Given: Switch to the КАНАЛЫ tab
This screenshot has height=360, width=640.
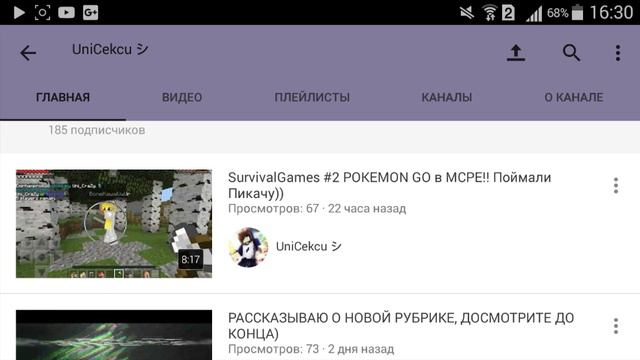Looking at the screenshot, I should coord(447,97).
